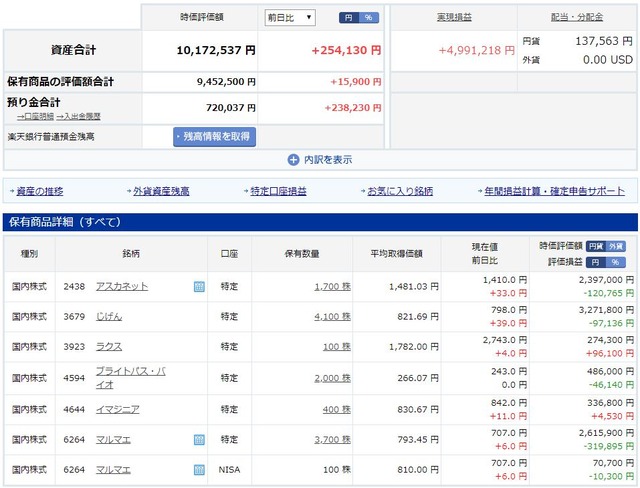Image resolution: width=640 pixels, height=488 pixels.
Task: Select 楽天銀行普通預金残高 label
Action: click(x=51, y=136)
